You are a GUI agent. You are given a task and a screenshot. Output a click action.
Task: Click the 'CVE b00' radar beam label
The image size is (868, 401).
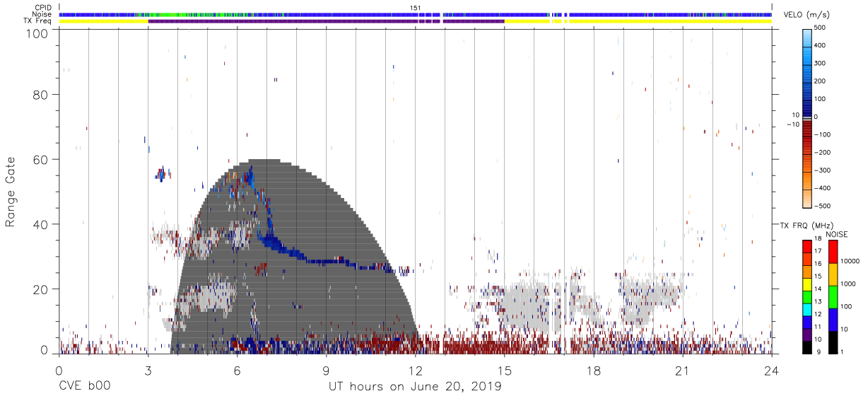pos(84,387)
